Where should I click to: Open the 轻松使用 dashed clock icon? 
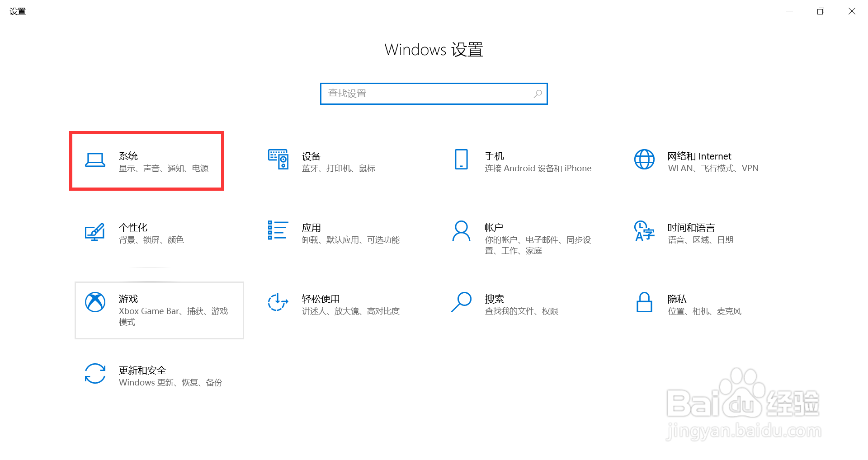coord(278,302)
